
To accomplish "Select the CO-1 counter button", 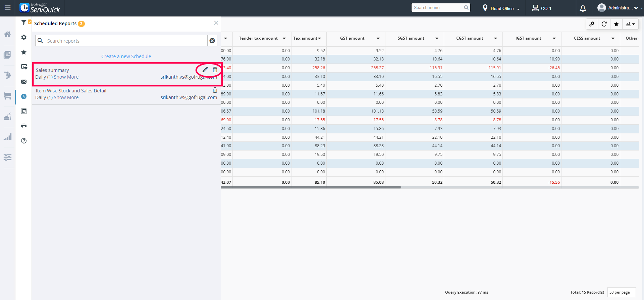I will (x=542, y=8).
